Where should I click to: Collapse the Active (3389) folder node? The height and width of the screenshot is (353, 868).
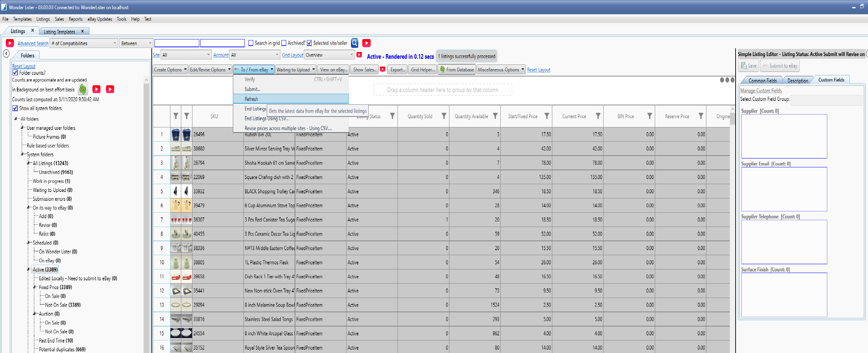(29, 269)
